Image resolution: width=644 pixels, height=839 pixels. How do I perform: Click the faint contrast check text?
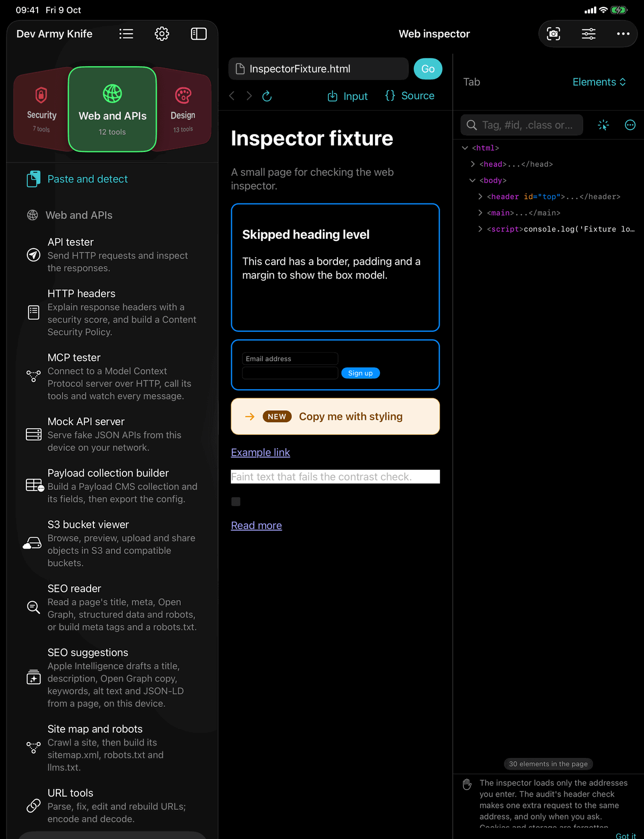[321, 477]
